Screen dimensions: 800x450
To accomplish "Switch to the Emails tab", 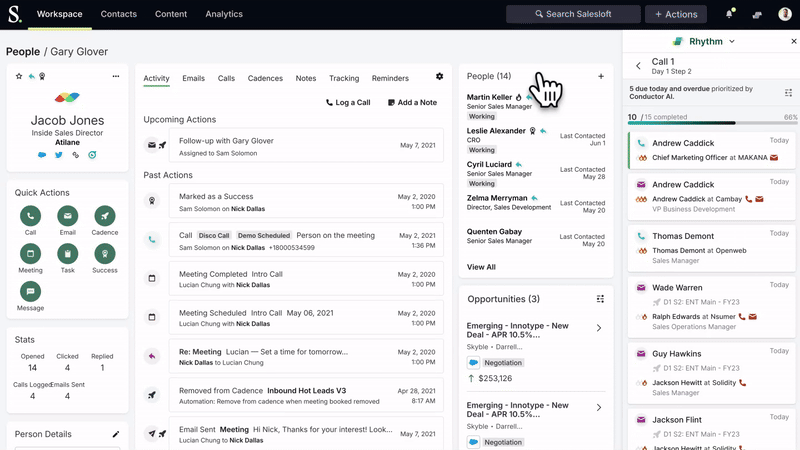I will (x=193, y=78).
